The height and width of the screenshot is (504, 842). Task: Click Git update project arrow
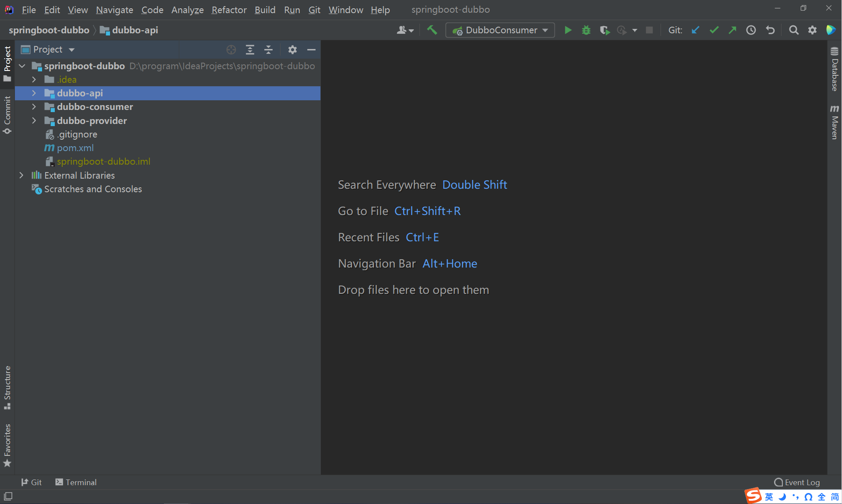click(696, 30)
